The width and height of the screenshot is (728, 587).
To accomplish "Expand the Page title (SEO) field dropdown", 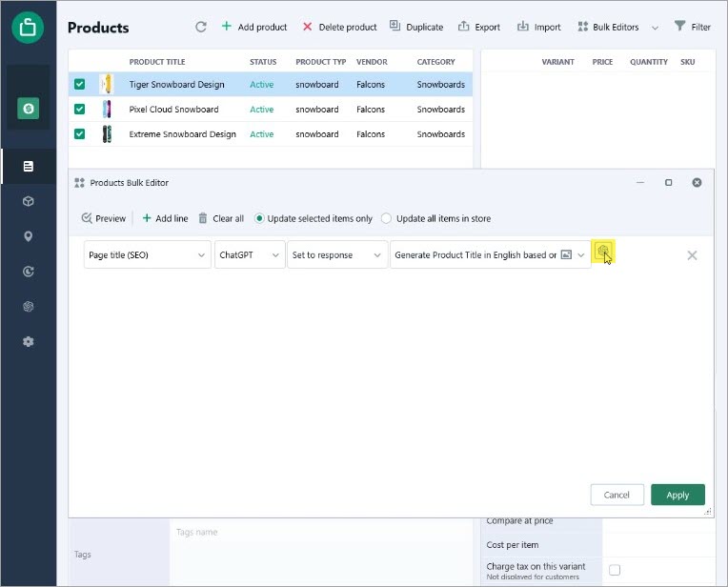I will (x=201, y=255).
